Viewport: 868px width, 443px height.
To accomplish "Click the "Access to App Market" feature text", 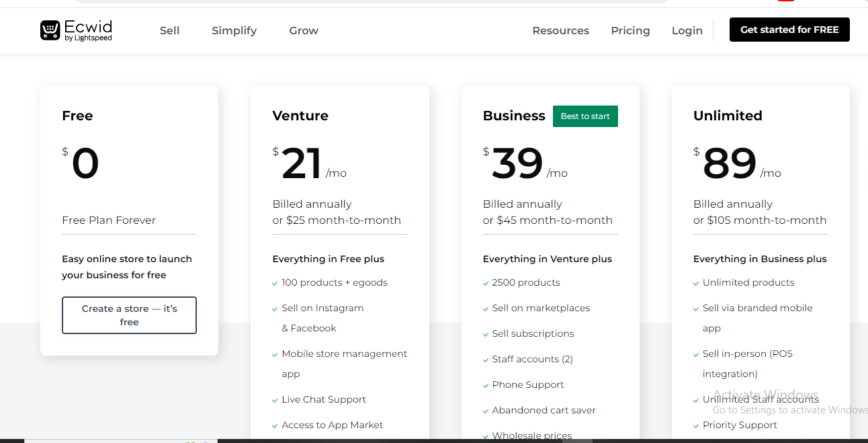I will coord(333,425).
